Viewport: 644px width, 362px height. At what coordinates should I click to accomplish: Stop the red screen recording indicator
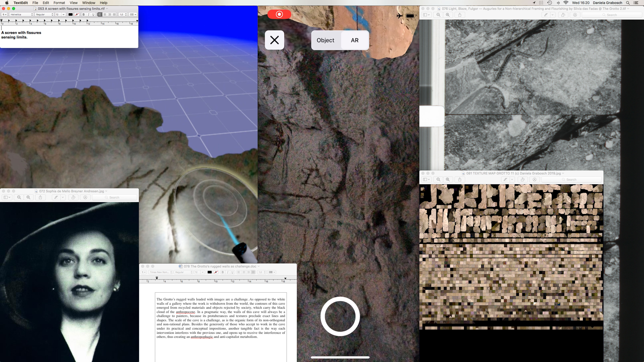pos(279,14)
